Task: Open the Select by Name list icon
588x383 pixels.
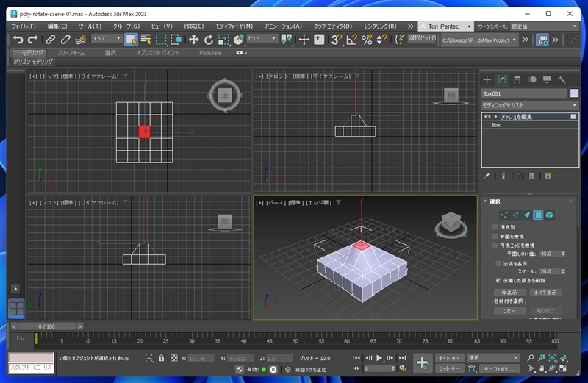Action: (146, 40)
